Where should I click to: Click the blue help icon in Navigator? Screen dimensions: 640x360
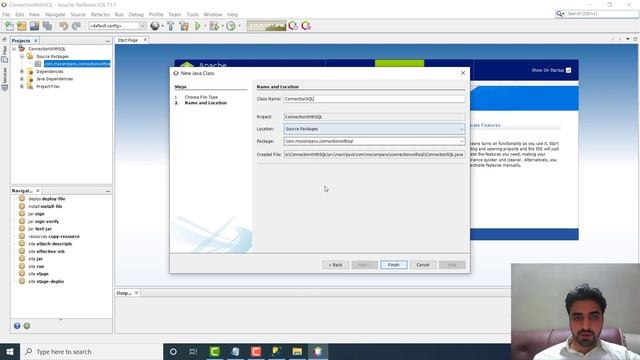[17, 326]
